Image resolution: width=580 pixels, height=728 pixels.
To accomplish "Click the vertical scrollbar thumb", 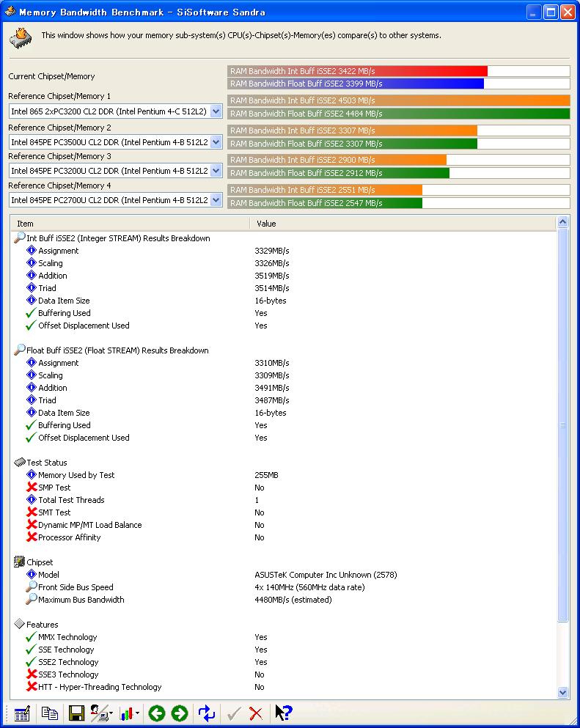I will tap(562, 424).
